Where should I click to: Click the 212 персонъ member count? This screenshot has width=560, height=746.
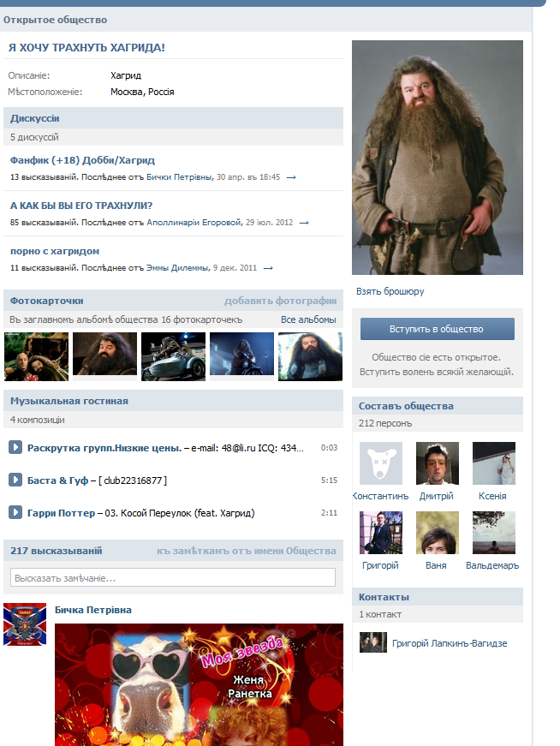pos(385,423)
